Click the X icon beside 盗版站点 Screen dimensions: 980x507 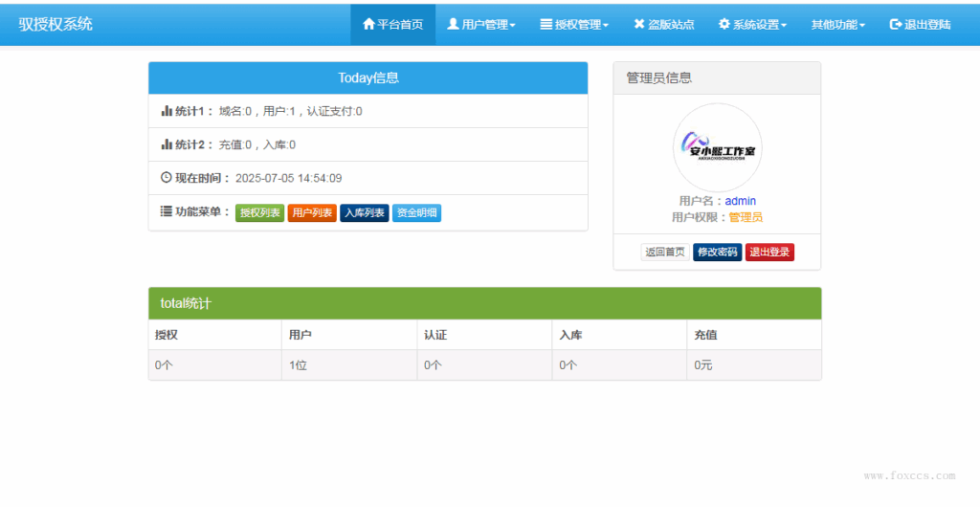click(x=638, y=24)
